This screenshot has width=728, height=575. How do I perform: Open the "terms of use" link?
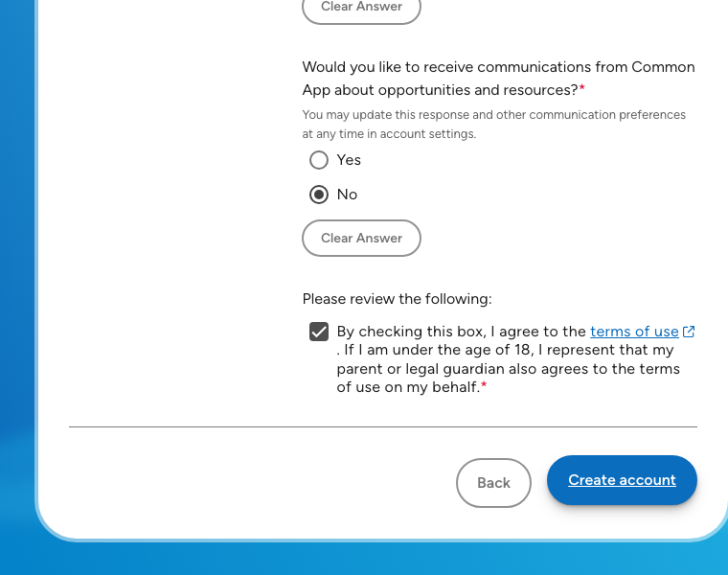pos(634,332)
